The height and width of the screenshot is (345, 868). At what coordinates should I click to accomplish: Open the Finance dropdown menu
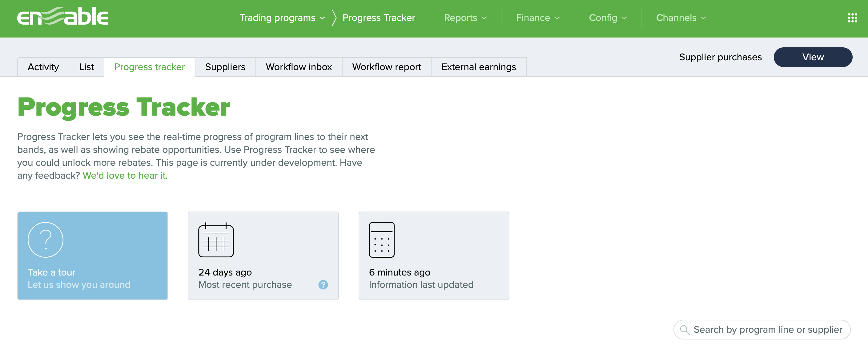pyautogui.click(x=538, y=18)
